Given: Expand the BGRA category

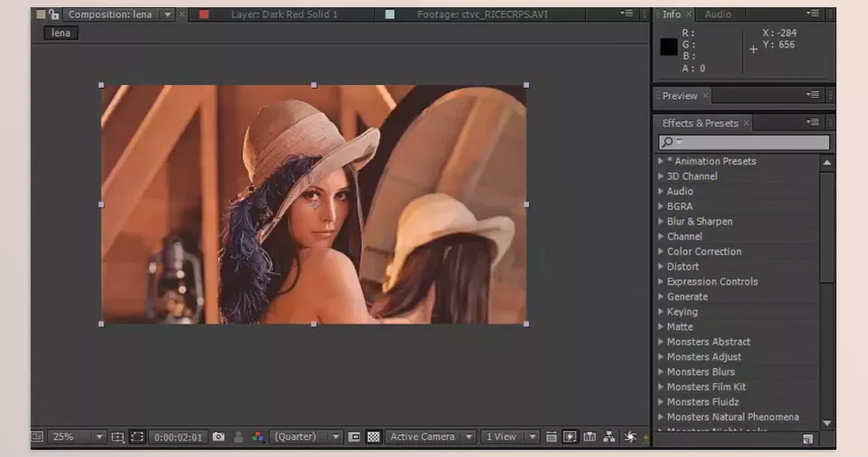Looking at the screenshot, I should pyautogui.click(x=660, y=206).
